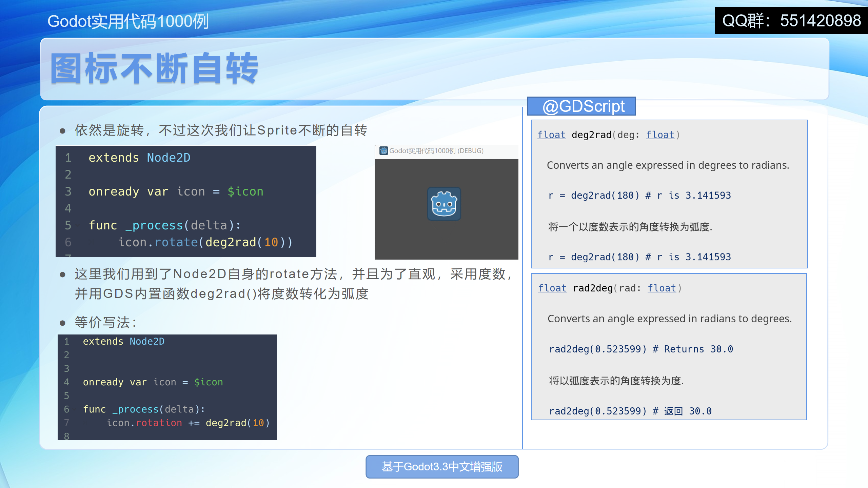Click the Godot实用代码1000例 (DEBUG) window title
Viewport: 868px width, 488px height.
click(x=436, y=151)
